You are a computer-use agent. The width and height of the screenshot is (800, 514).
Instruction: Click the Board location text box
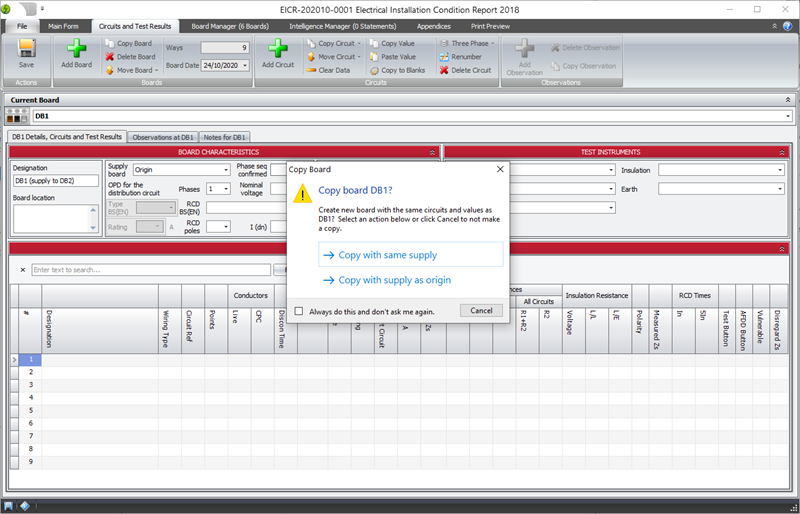pyautogui.click(x=55, y=218)
